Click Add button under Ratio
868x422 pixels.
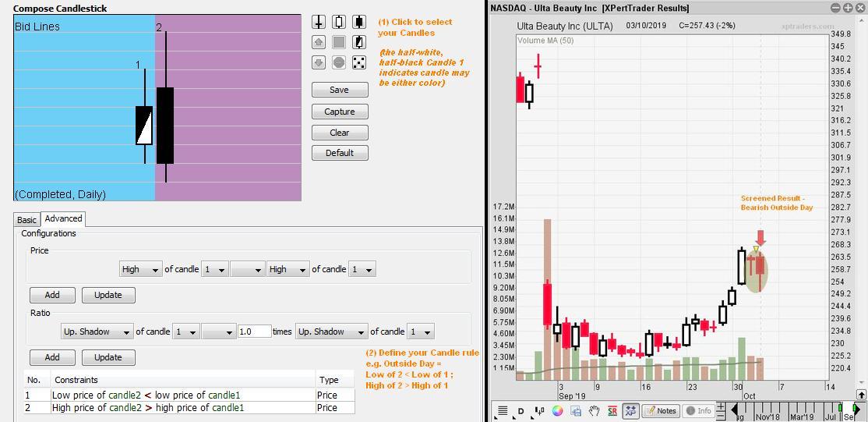[x=52, y=357]
